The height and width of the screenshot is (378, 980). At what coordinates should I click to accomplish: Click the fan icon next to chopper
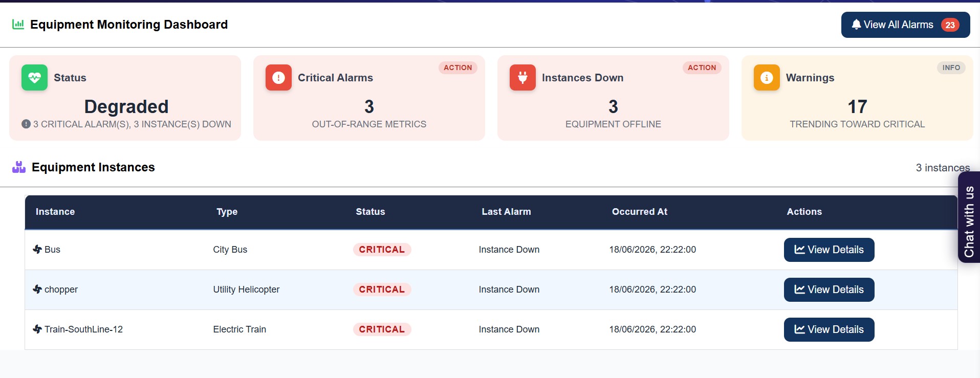[37, 289]
